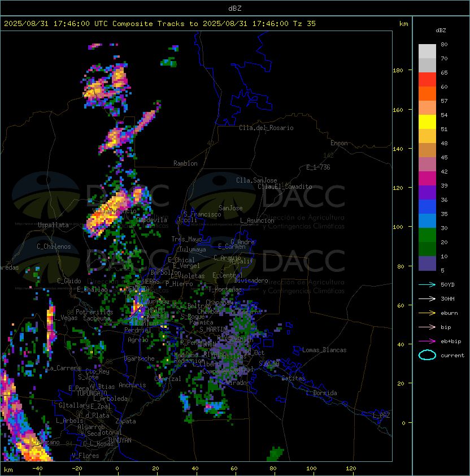Click the 'Lomas_Blancas' map label

click(x=324, y=350)
